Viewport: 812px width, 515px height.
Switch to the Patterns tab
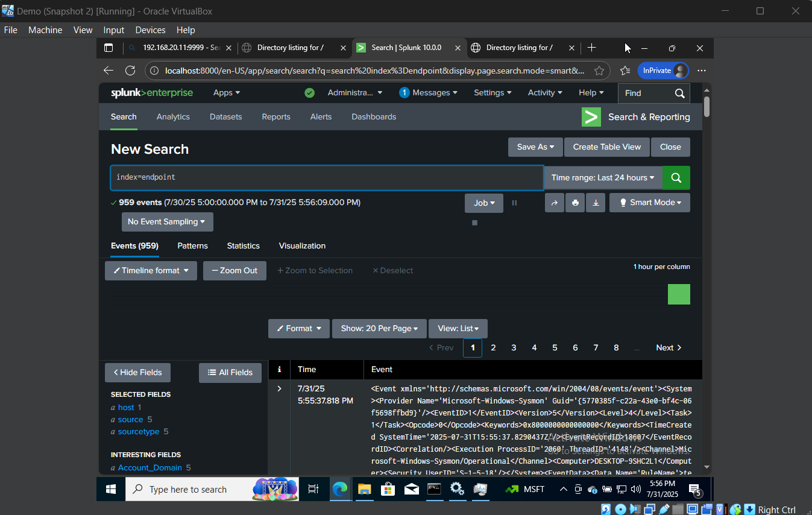192,246
